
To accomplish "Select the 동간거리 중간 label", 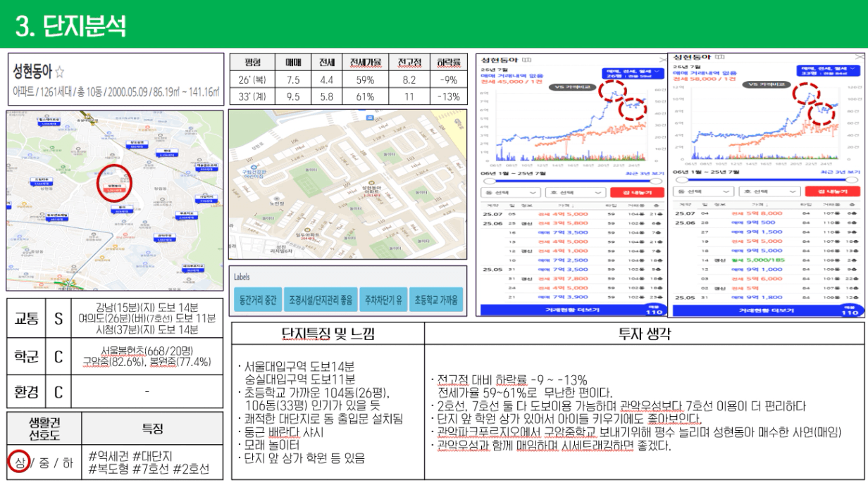I will (257, 300).
